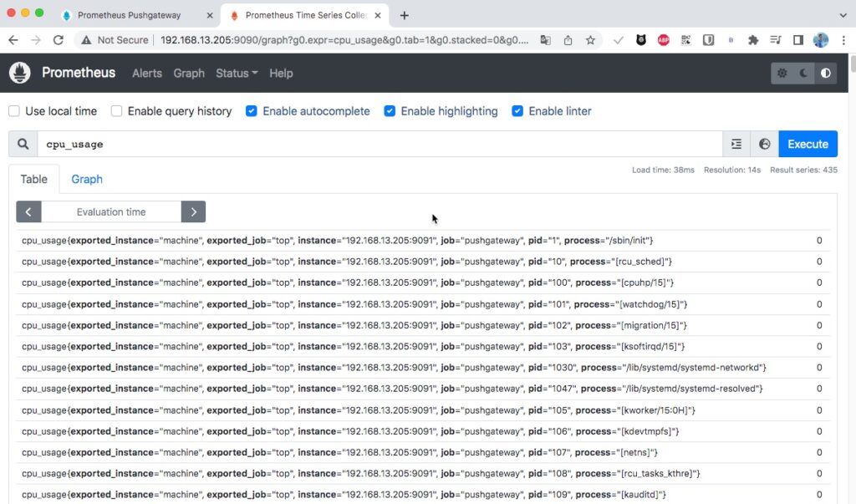Image resolution: width=856 pixels, height=504 pixels.
Task: Click the Prometheus flame logo
Action: (x=20, y=73)
